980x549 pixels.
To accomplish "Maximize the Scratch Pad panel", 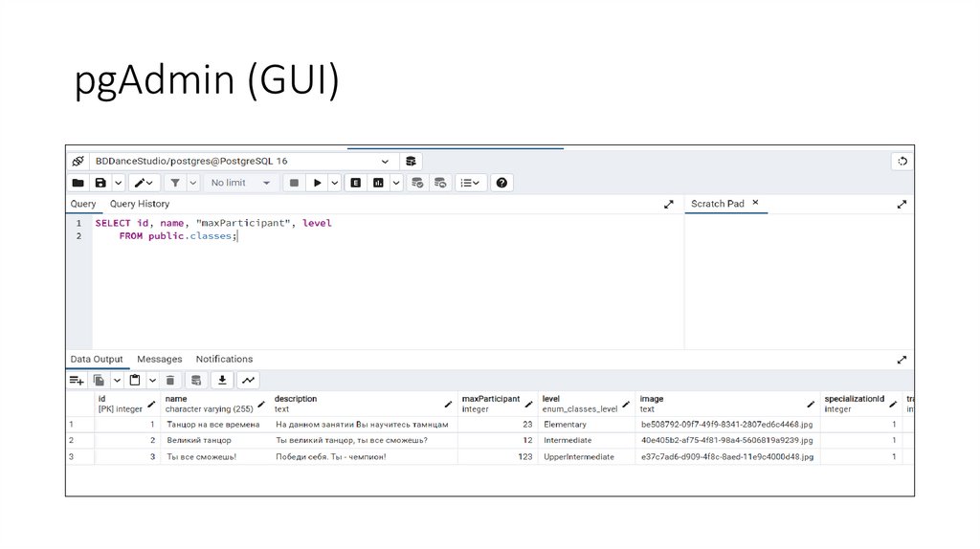I will click(x=902, y=205).
